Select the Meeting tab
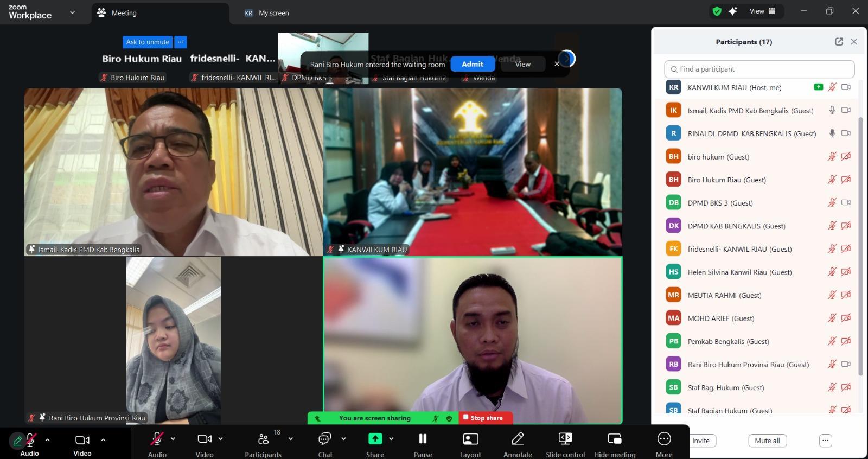Screen dimensions: 868x459 pyautogui.click(x=124, y=13)
